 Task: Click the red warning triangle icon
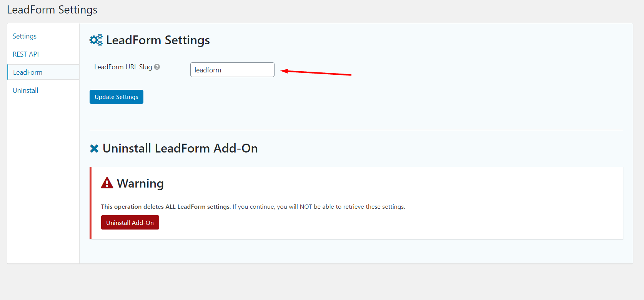107,183
